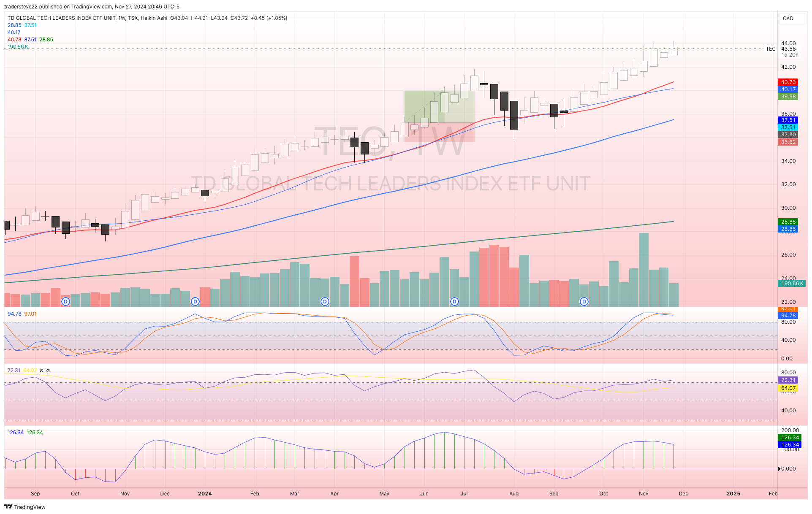The width and height of the screenshot is (812, 514).
Task: Click the 94.78 97.01 stochastic legend values
Action: 22,314
